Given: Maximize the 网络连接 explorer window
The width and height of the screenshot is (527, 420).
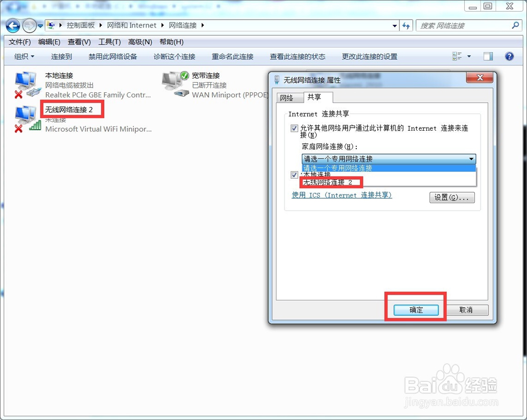Looking at the screenshot, I should click(x=488, y=6).
